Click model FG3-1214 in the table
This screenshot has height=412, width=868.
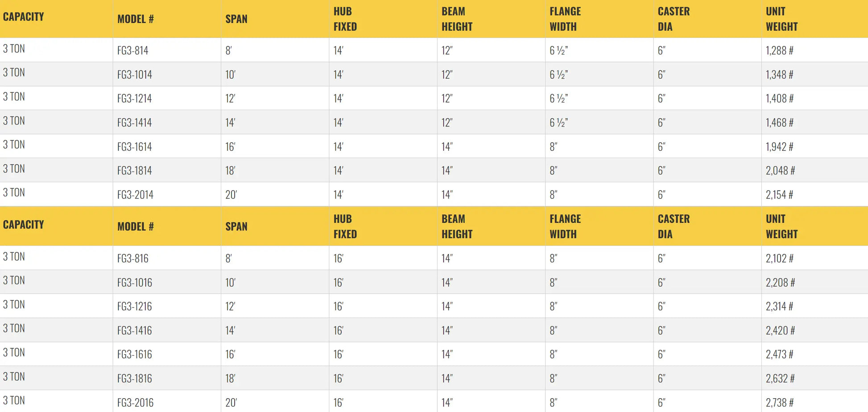(x=135, y=98)
